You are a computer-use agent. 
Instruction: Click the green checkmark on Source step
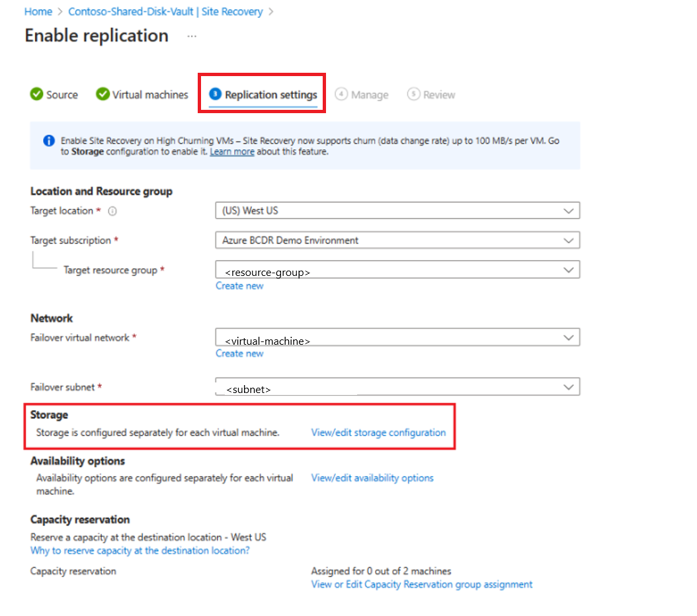click(x=36, y=95)
